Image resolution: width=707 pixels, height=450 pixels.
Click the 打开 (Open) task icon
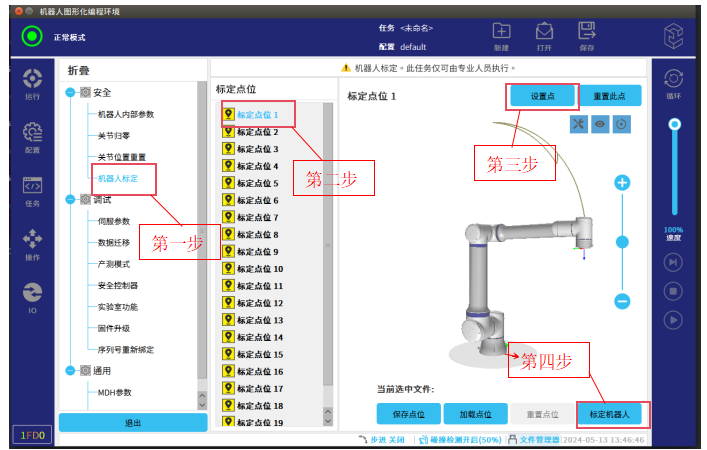coord(544,35)
